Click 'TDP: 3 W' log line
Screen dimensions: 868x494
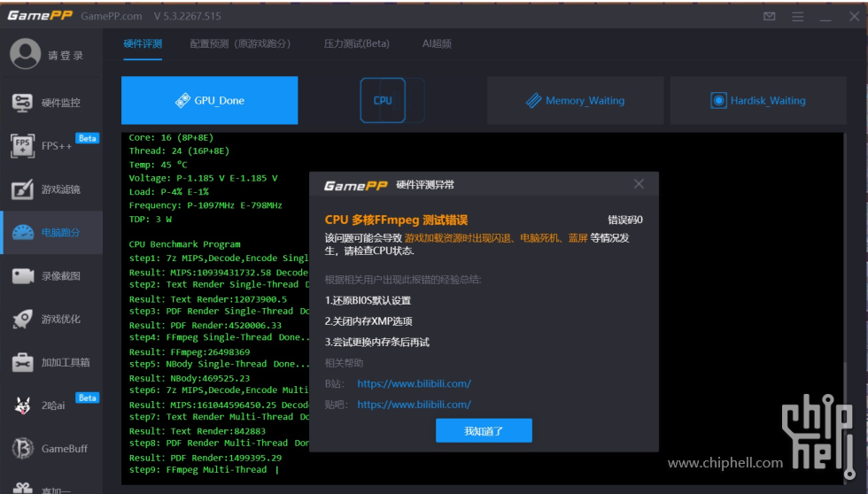[x=150, y=219]
